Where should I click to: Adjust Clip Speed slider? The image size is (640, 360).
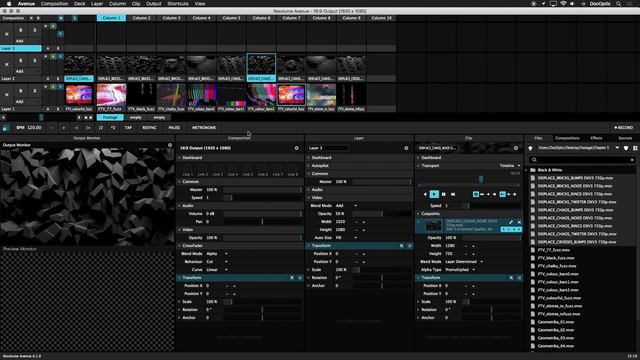(491, 206)
